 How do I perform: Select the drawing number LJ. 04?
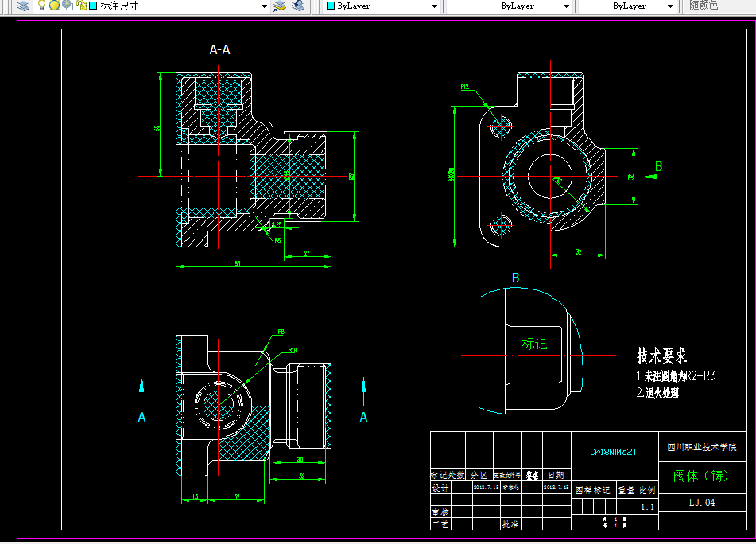pos(702,503)
